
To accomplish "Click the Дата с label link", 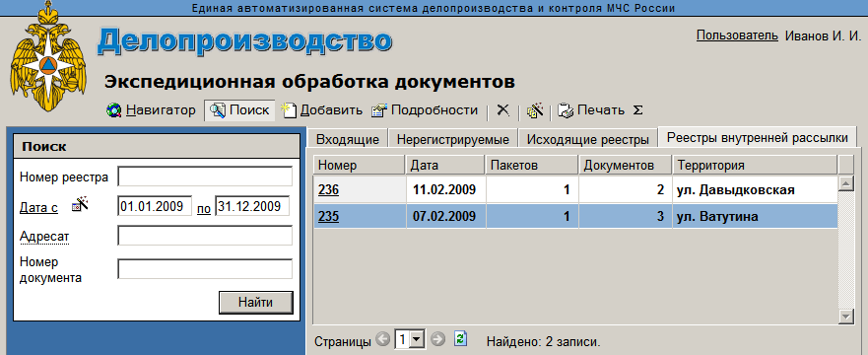I will pos(38,208).
